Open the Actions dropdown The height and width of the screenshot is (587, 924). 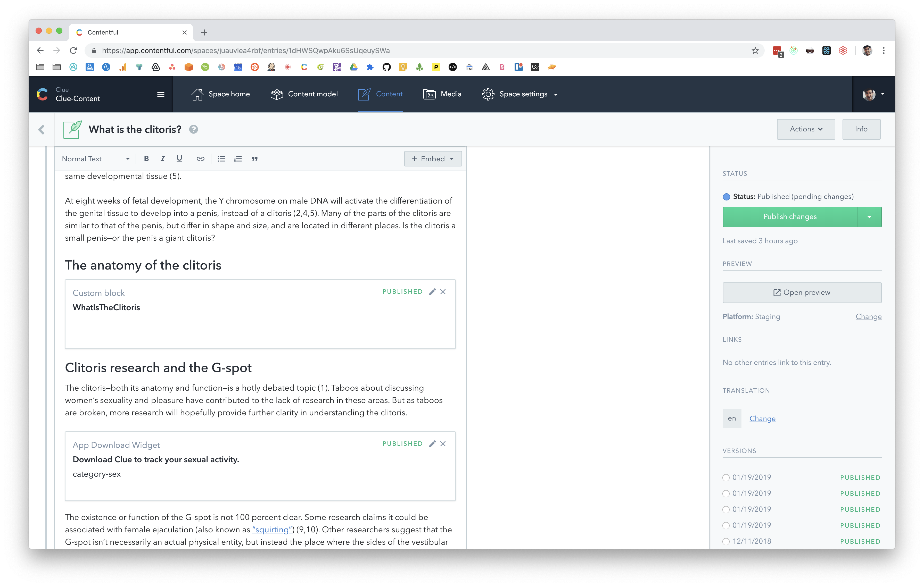point(805,129)
